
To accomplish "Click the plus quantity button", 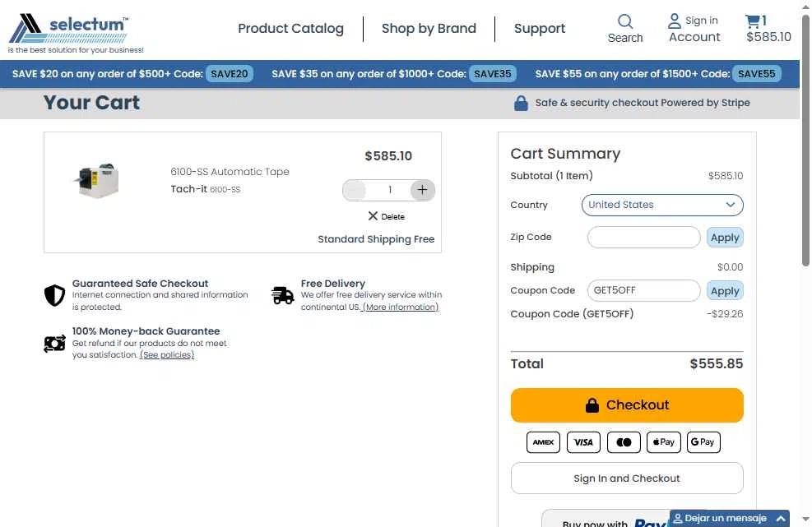I will point(422,190).
